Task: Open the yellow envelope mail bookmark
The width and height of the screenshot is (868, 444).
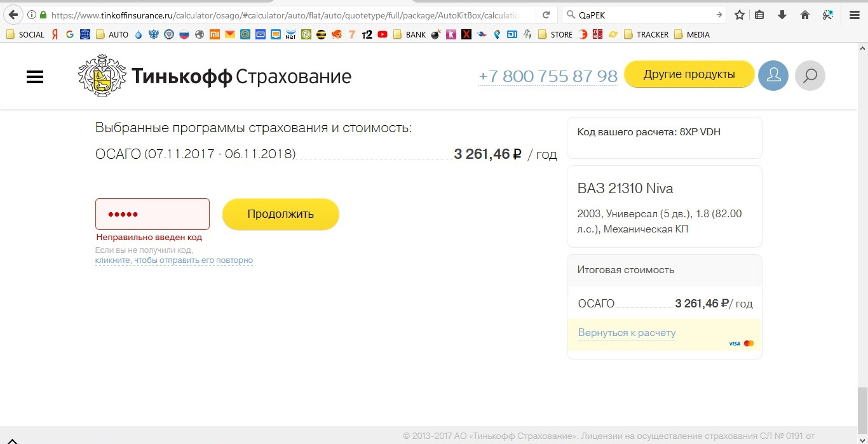Action: click(229, 35)
